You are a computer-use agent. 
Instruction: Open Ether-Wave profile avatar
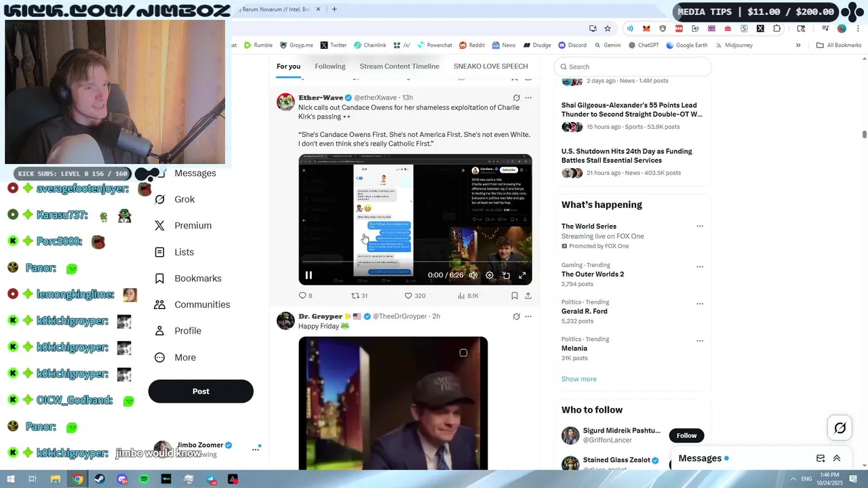tap(285, 102)
